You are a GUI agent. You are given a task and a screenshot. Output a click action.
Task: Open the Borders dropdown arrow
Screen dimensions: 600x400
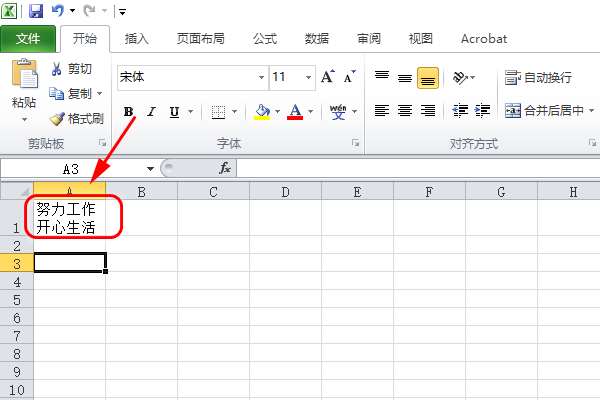click(235, 112)
